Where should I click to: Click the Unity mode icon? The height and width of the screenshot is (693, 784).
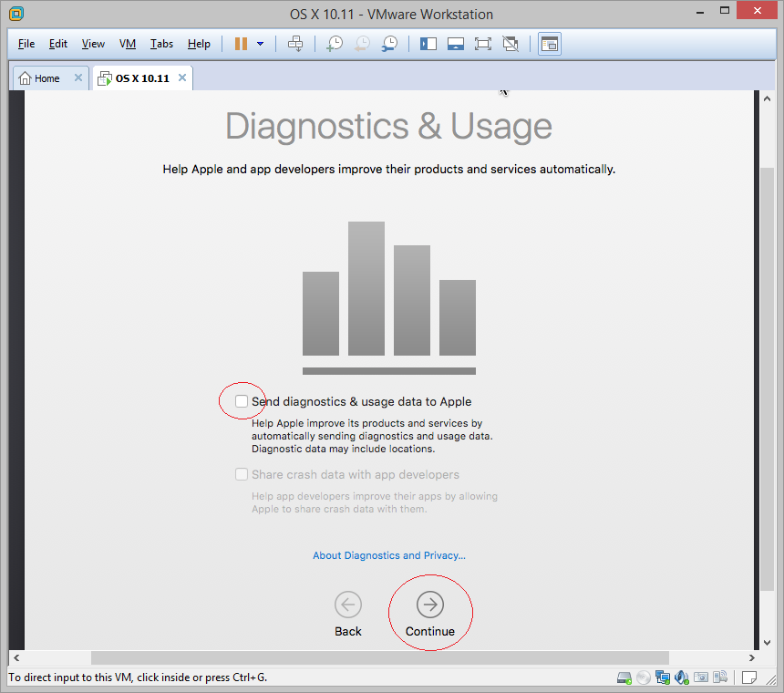(x=511, y=44)
